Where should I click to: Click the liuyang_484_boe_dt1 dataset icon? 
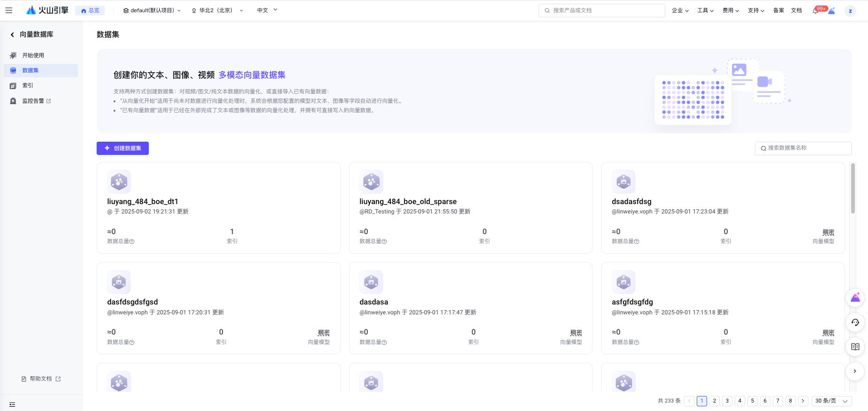point(119,182)
